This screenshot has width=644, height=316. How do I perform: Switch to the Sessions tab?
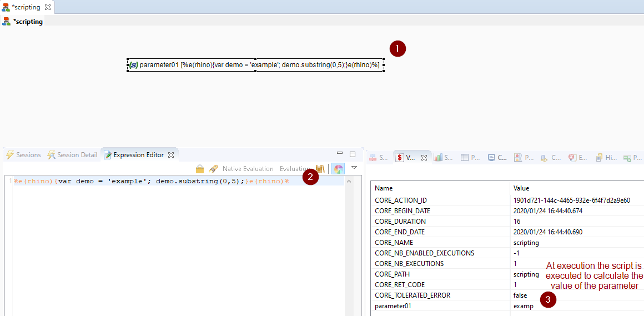[23, 155]
